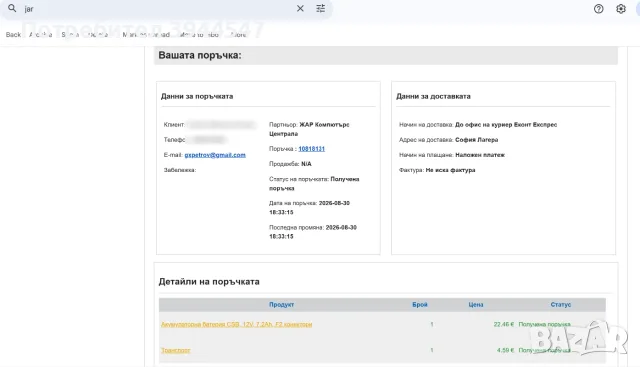Screen dimensions: 640x367
Task: Open the More toolbar menu
Action: coord(238,35)
